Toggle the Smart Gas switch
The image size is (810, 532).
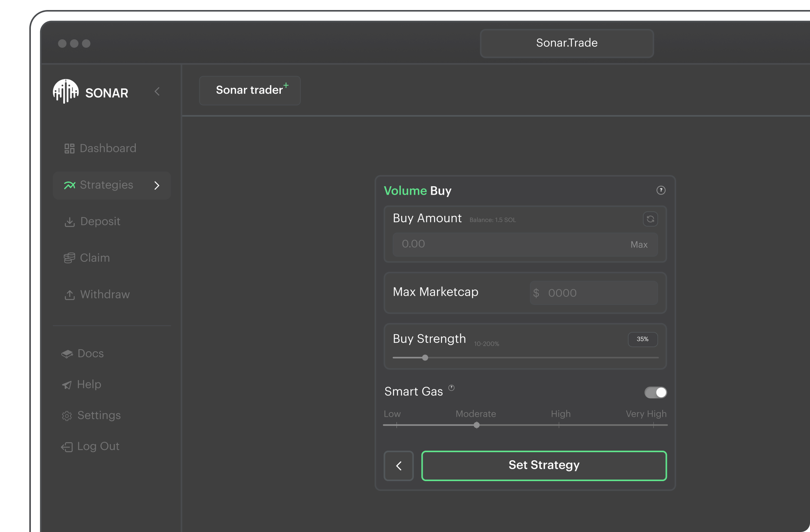pos(655,392)
